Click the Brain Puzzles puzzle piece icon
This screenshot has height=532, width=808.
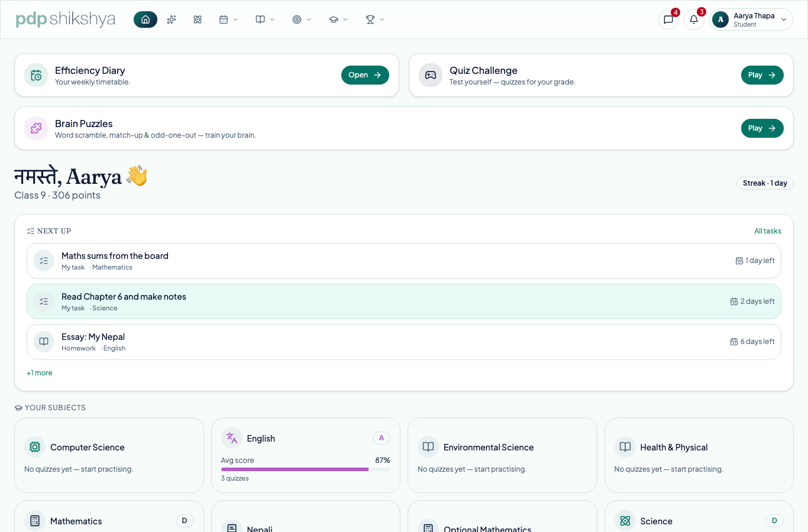36,128
